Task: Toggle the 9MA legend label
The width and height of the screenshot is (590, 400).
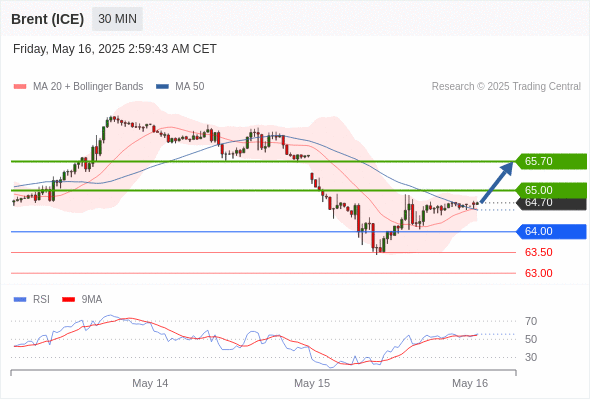Action: coord(92,300)
